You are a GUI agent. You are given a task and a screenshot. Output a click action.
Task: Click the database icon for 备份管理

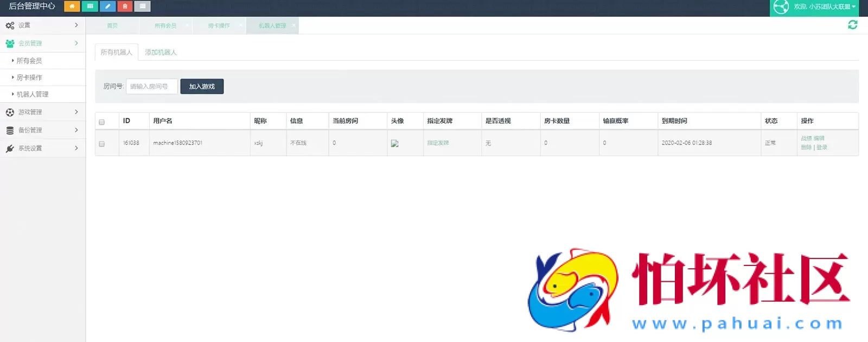click(10, 130)
